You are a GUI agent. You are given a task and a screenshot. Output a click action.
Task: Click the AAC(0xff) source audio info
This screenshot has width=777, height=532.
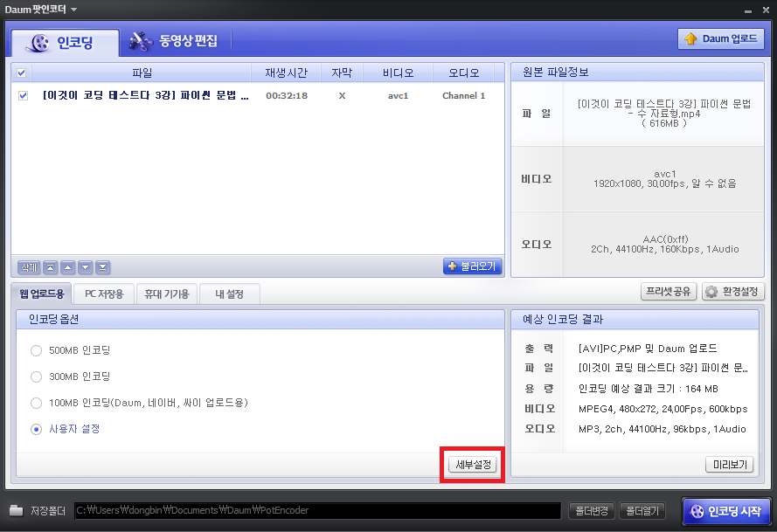point(665,239)
